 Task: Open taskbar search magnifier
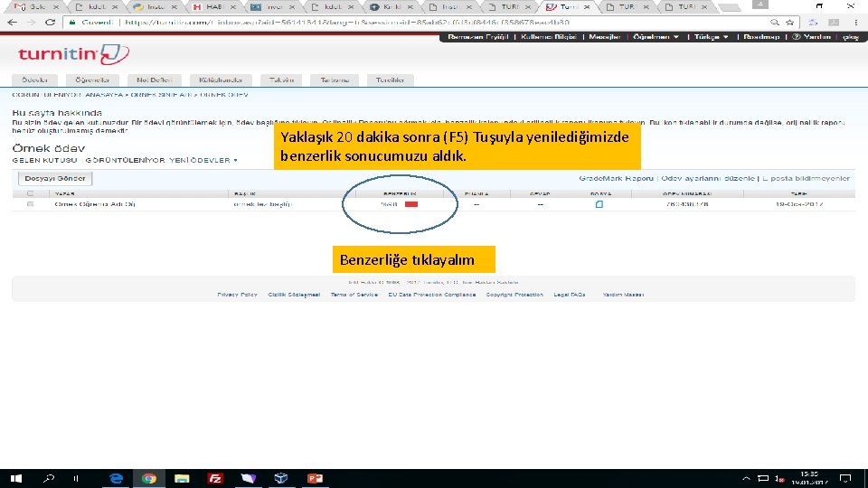(x=49, y=479)
